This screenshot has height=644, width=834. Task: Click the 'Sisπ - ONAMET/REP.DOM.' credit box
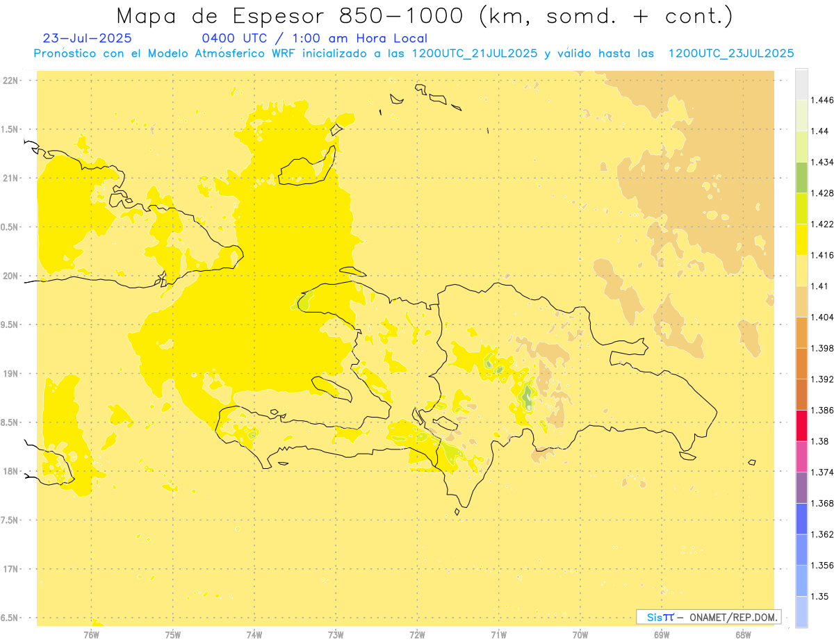(708, 617)
